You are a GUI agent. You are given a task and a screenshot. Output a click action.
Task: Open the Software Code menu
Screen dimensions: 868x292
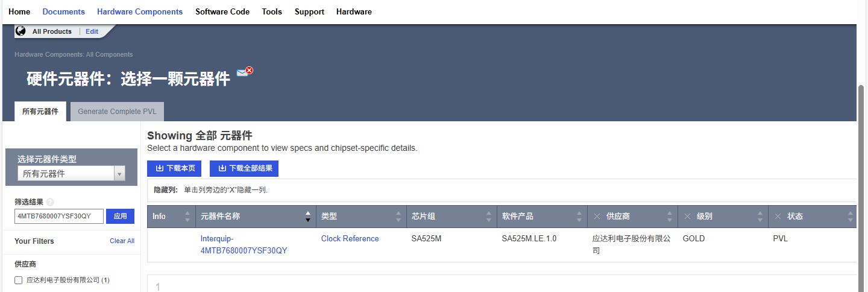click(x=222, y=11)
